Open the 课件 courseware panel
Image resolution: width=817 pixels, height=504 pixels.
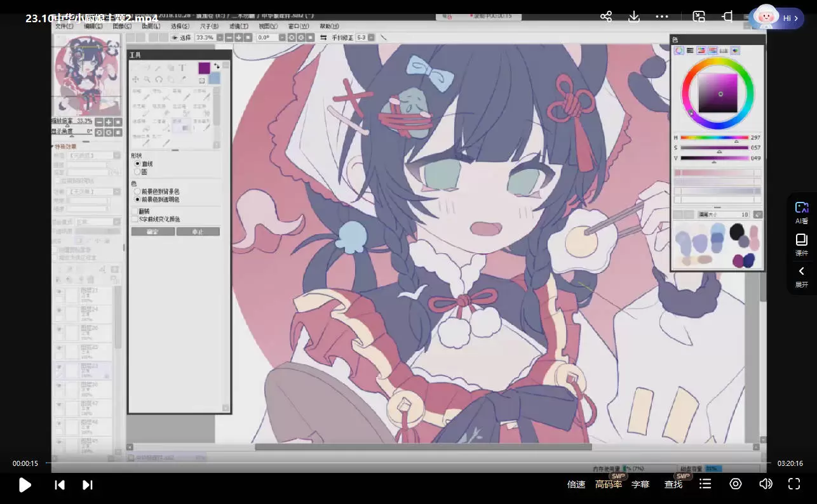802,245
